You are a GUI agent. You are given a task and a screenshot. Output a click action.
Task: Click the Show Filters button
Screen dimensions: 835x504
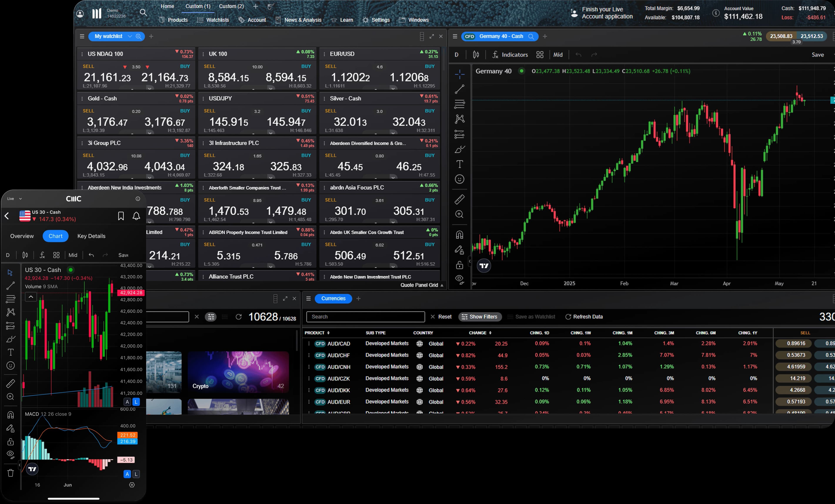click(480, 317)
